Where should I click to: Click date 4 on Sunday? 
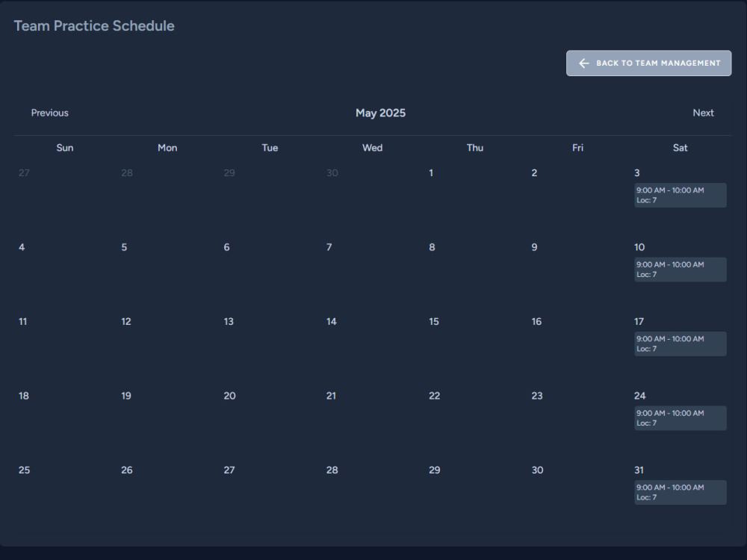[x=22, y=247]
